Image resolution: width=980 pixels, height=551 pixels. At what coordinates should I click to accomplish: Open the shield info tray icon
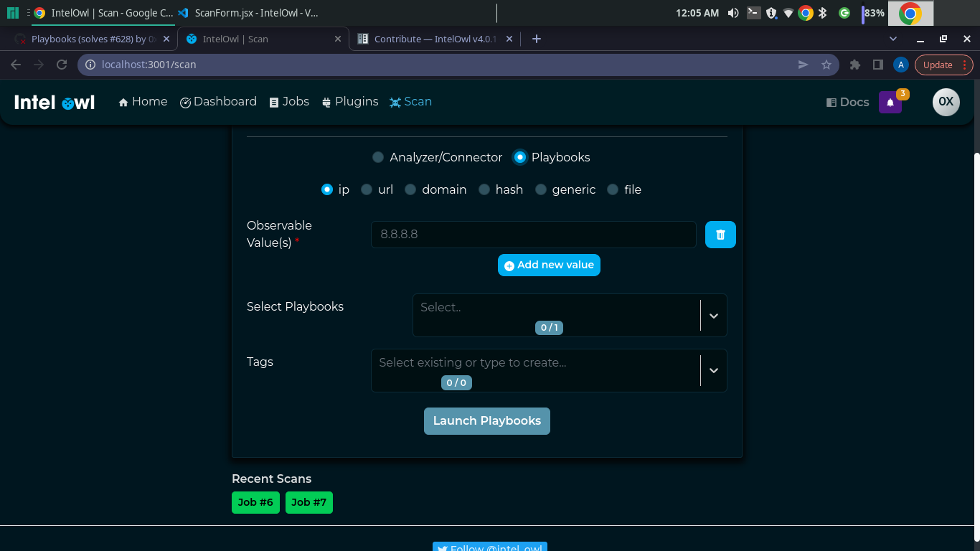tap(771, 13)
